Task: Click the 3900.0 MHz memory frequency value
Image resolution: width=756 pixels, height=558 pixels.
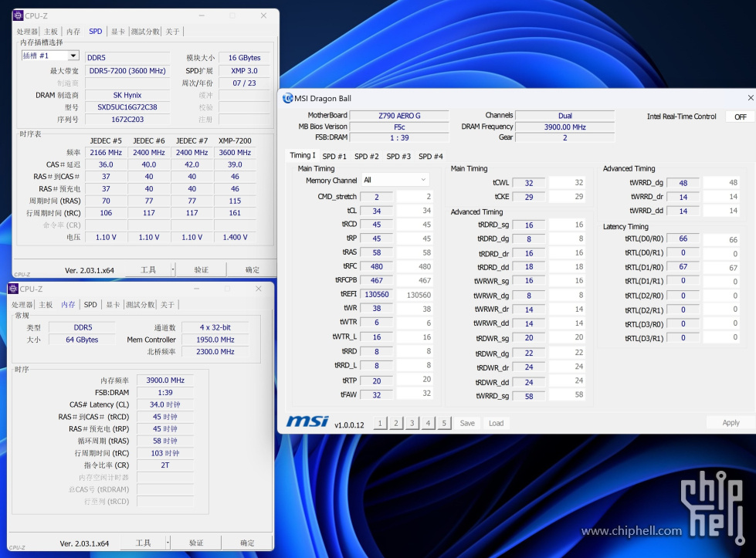Action: point(165,380)
